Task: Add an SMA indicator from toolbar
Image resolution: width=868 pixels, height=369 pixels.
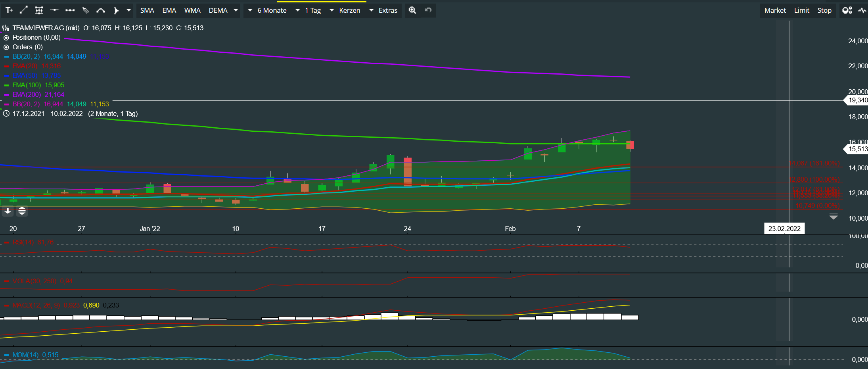Action: (147, 10)
